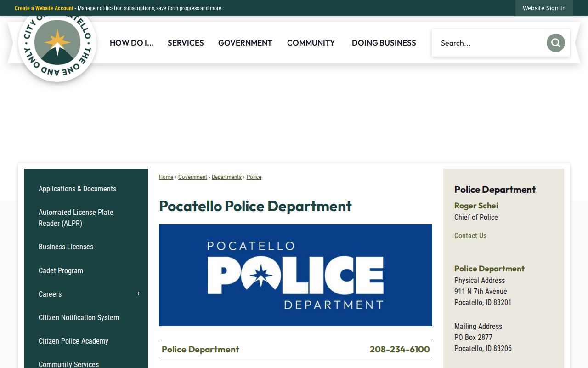Open Applications & Documents sidebar link

tap(86, 189)
